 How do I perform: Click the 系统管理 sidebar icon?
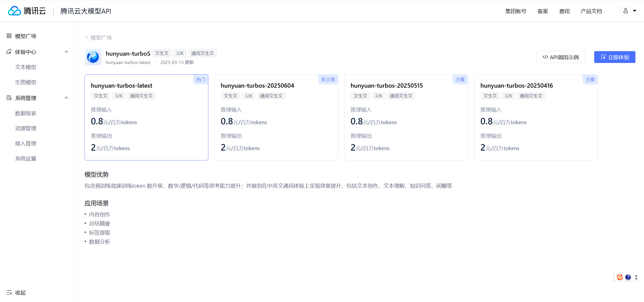pyautogui.click(x=9, y=98)
